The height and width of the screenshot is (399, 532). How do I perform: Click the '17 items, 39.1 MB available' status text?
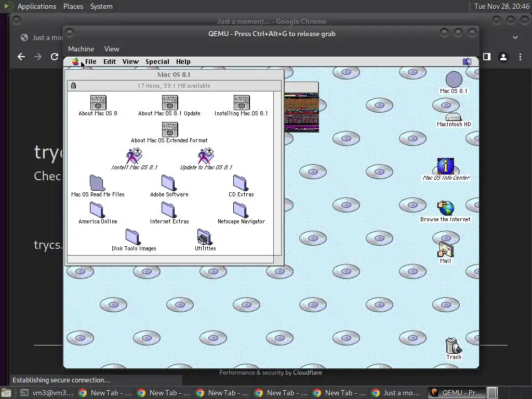tap(174, 86)
